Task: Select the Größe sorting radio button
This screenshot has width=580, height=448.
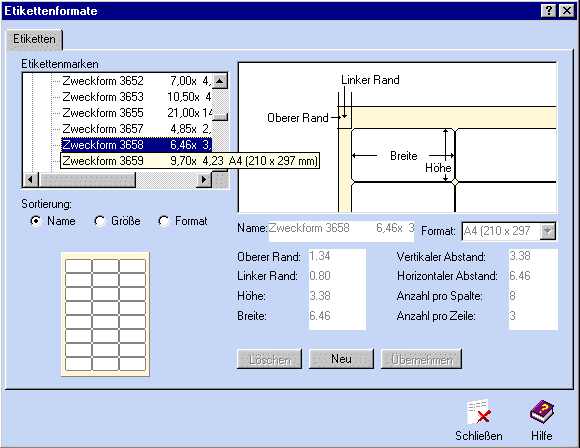Action: coord(100,221)
